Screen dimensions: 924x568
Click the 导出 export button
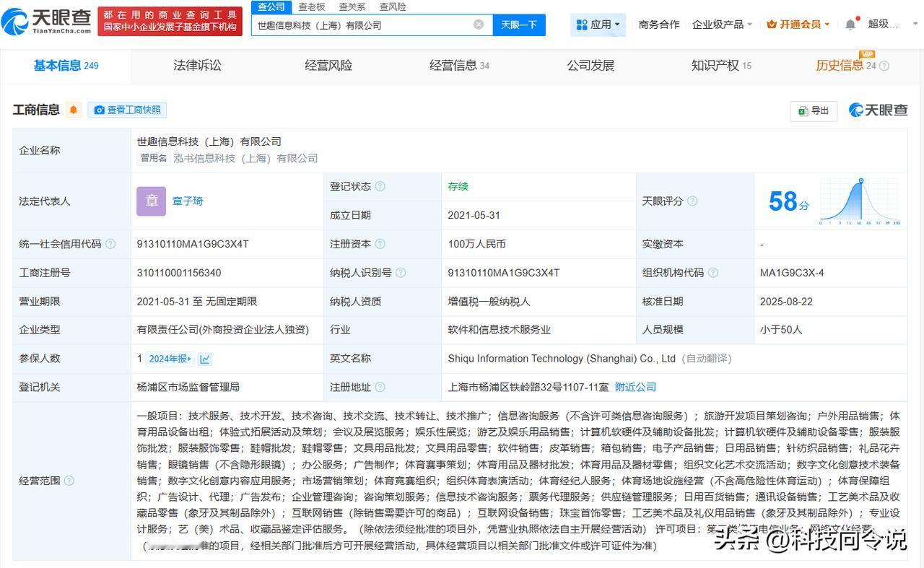coord(814,110)
